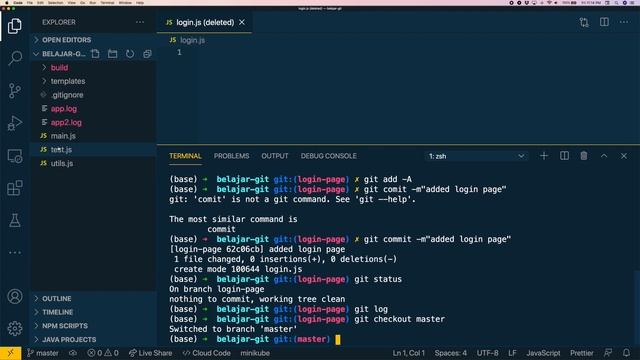
Task: Split the editor to the right
Action: [604, 22]
